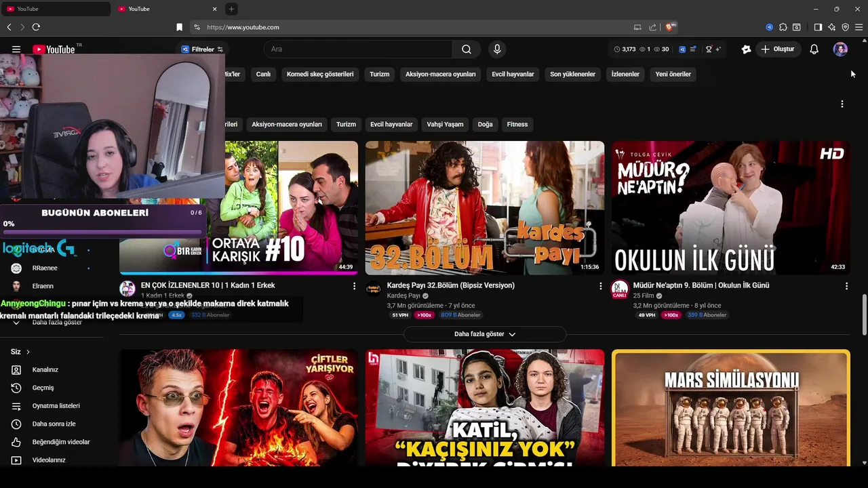This screenshot has width=868, height=488.
Task: Open the 25 Film channel name link
Action: 644,296
